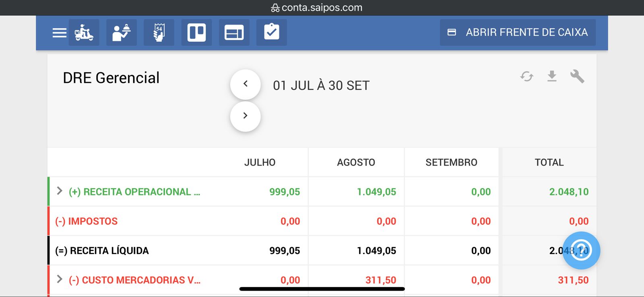Click the AGOSTO column header
This screenshot has height=297, width=644.
click(356, 162)
